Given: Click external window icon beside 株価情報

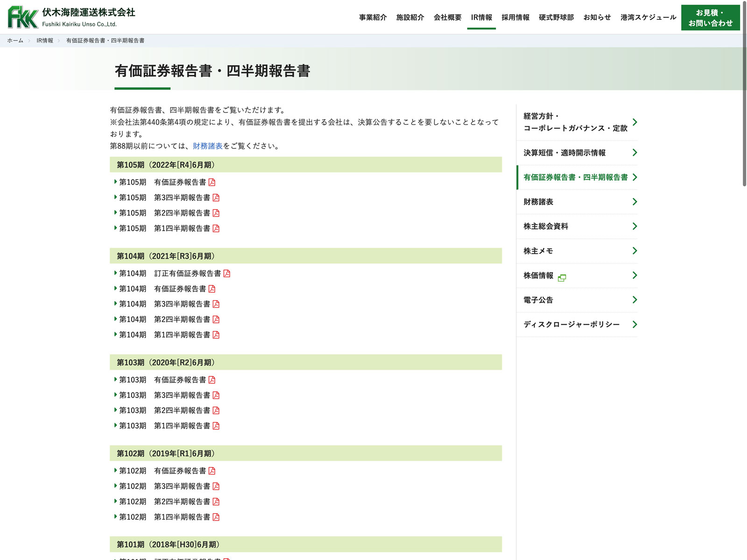Looking at the screenshot, I should pyautogui.click(x=562, y=278).
